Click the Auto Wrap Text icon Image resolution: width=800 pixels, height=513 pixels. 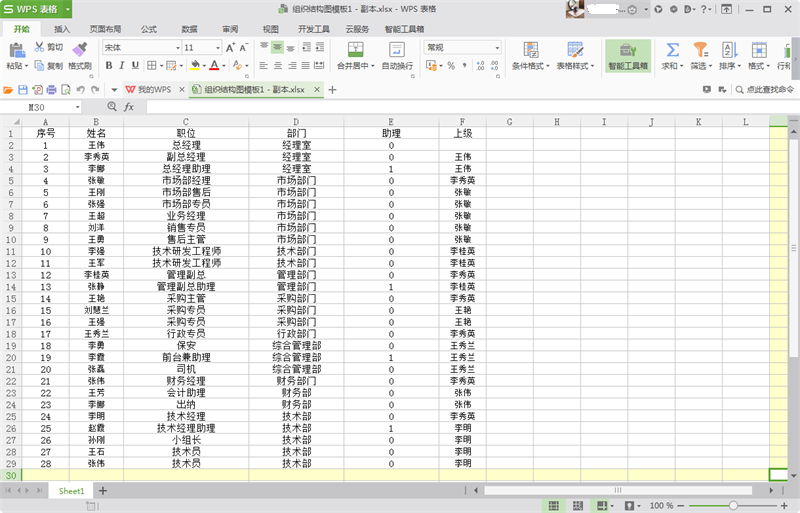coord(396,50)
